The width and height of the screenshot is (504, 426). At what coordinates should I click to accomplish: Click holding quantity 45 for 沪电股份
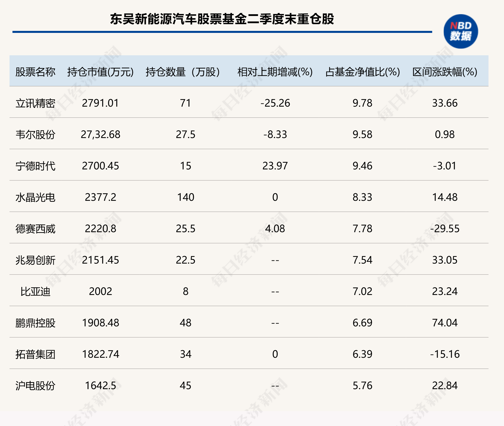pos(185,386)
